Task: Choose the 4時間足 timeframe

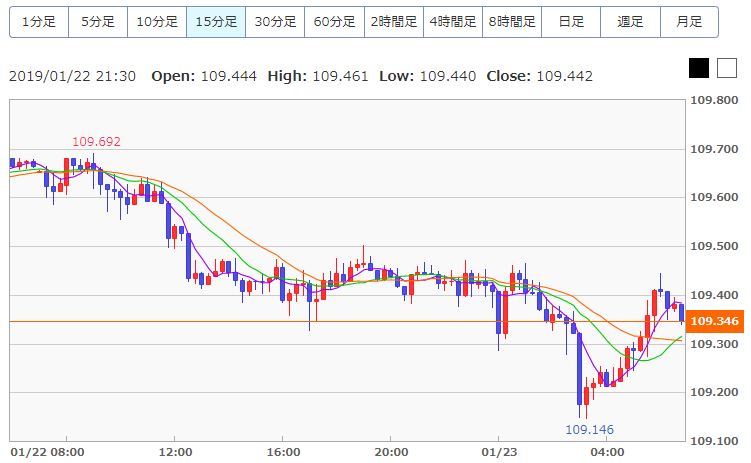Action: [x=453, y=22]
